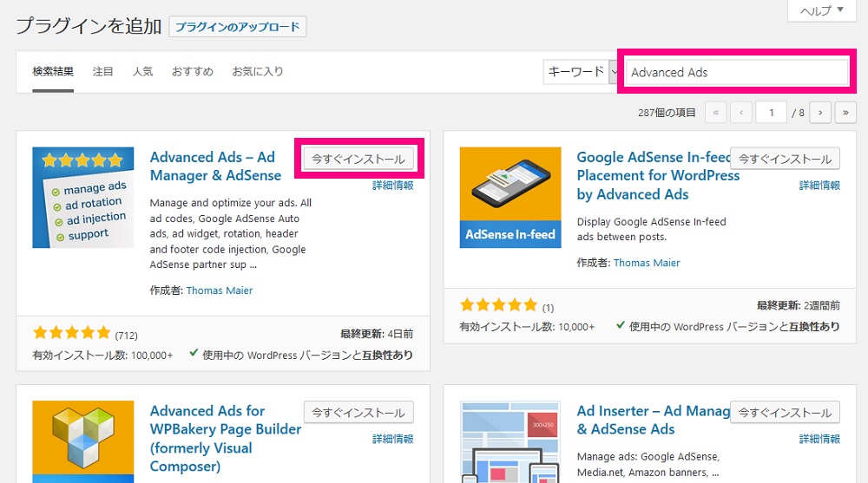
Task: Open 詳細情報 for Google AdSense In-feed plugin
Action: pos(820,186)
